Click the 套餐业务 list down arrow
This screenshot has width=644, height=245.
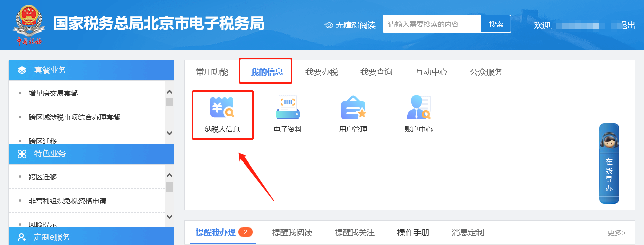pyautogui.click(x=169, y=133)
